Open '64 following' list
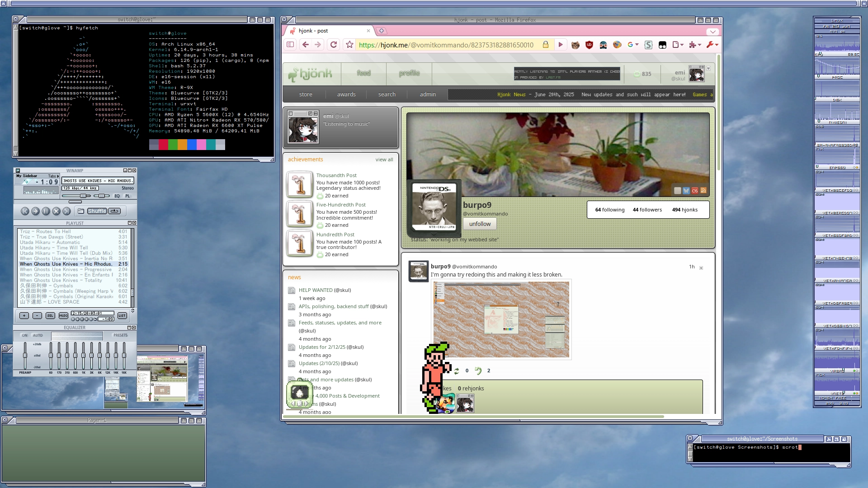This screenshot has width=868, height=488. coord(610,210)
